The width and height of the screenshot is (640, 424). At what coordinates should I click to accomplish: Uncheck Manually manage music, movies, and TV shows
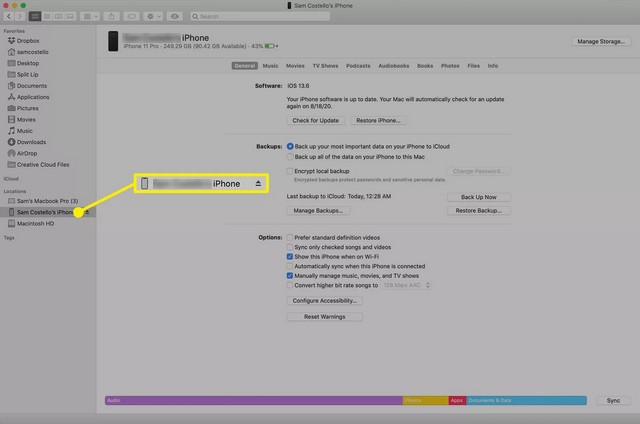tap(290, 275)
